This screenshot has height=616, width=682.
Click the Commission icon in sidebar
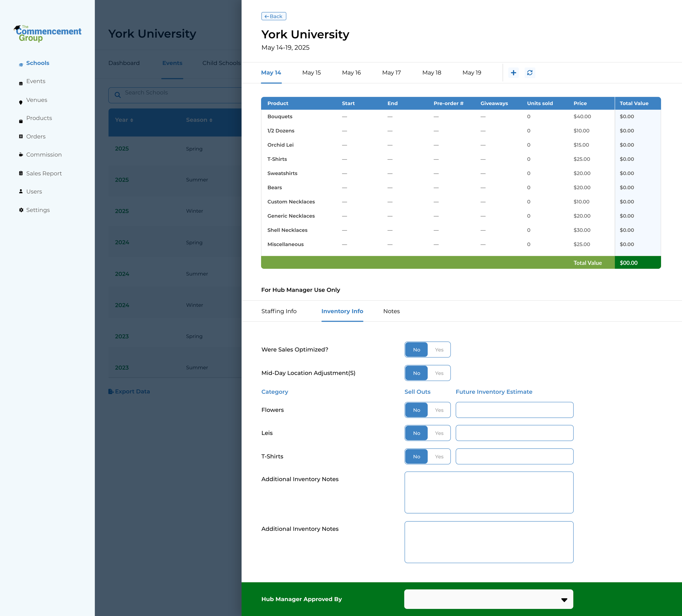[x=21, y=155]
